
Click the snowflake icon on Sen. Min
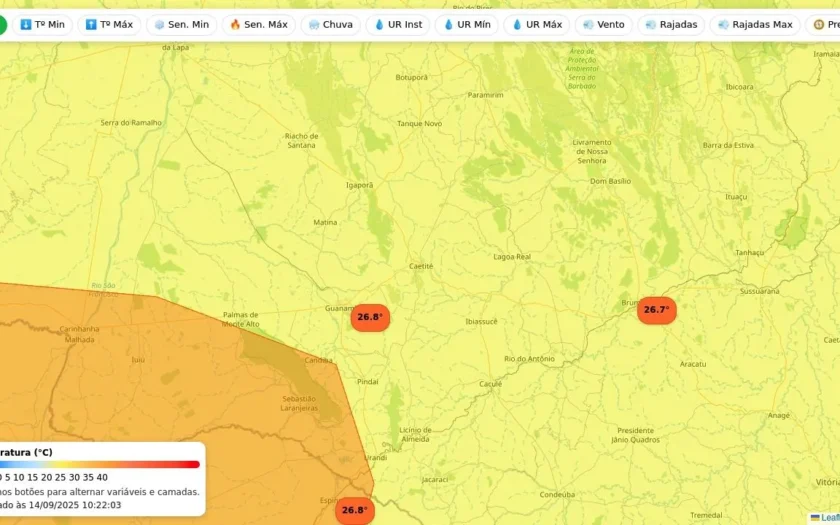coord(159,25)
